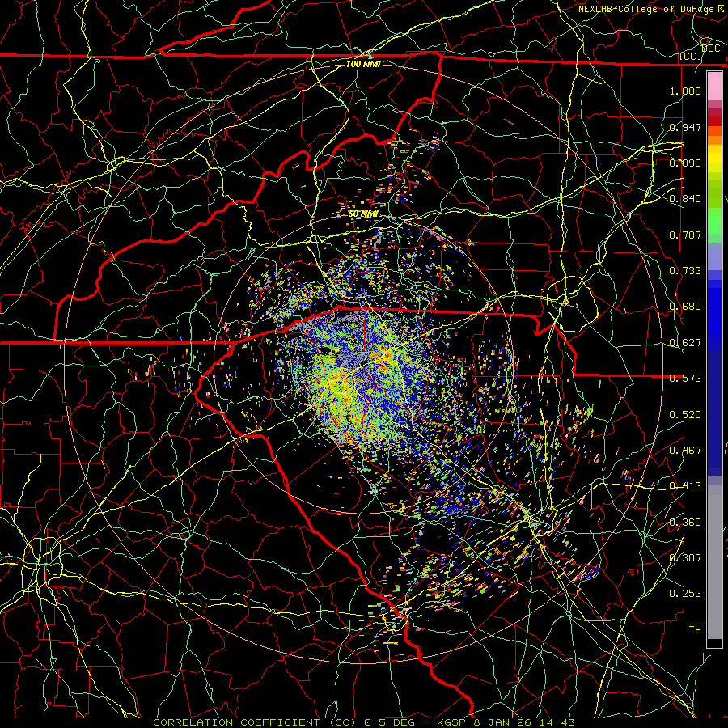This screenshot has height=728, width=728.
Task: Select the 0.733 legend value
Action: click(x=685, y=271)
